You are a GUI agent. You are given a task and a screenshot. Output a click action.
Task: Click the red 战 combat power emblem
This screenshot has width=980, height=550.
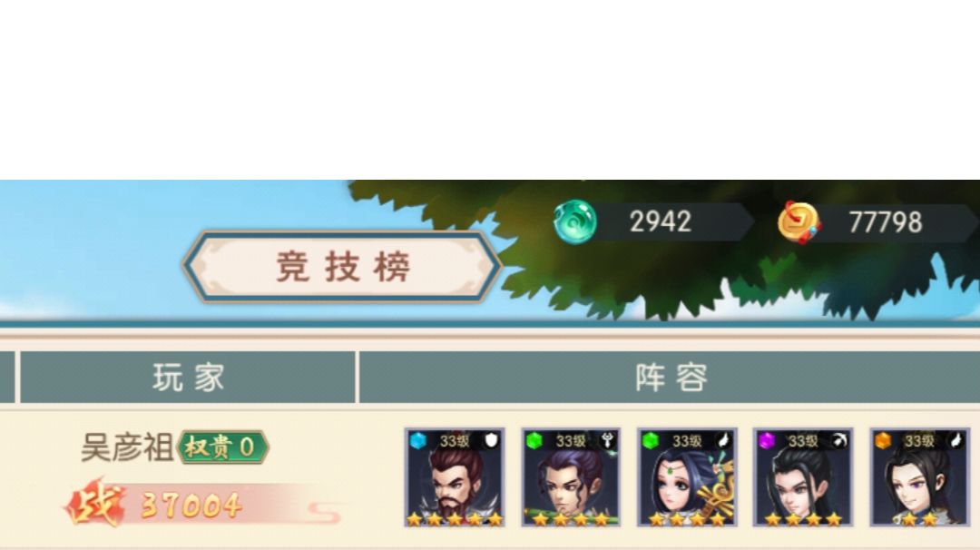pos(96,503)
